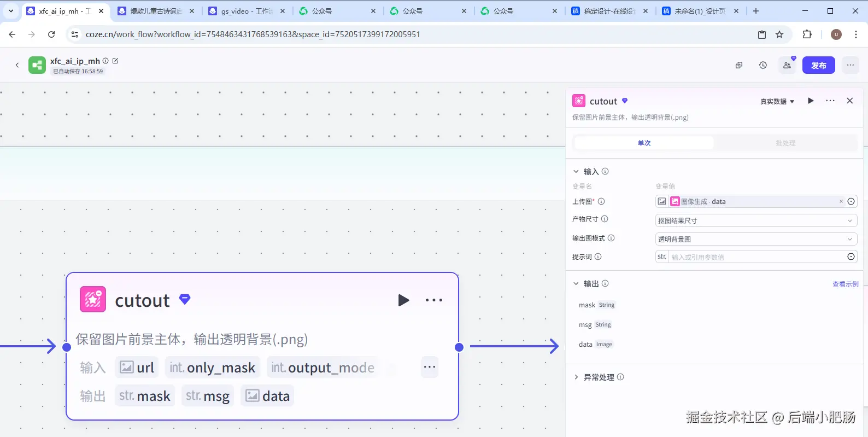Open variable picker for 提示词 field

[851, 257]
